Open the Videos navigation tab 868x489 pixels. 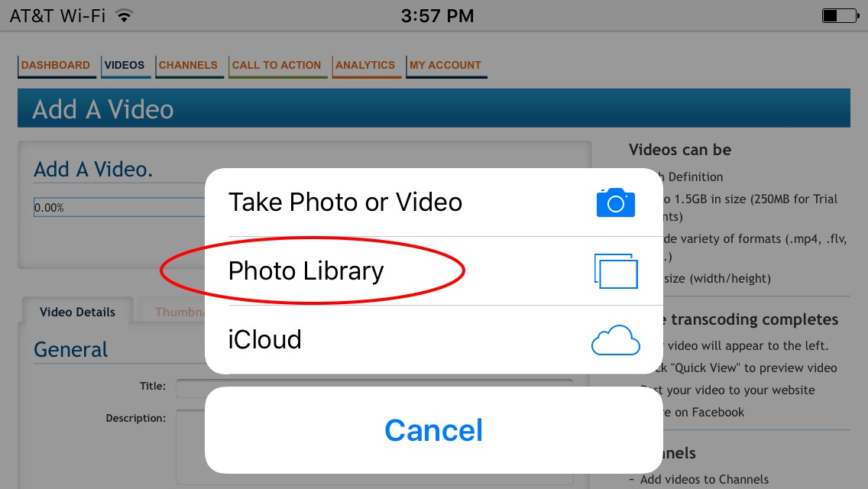[x=125, y=66]
